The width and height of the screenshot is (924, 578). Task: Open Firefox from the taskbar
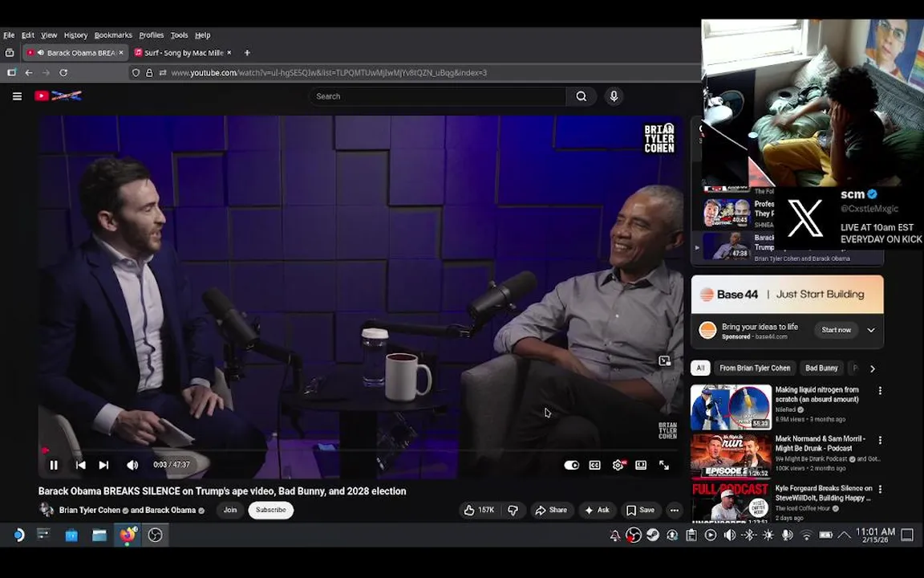128,535
